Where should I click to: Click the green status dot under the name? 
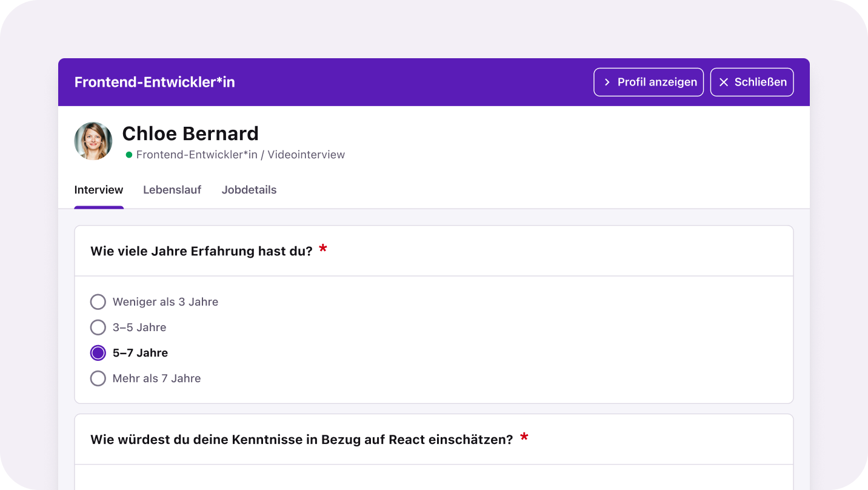point(129,155)
